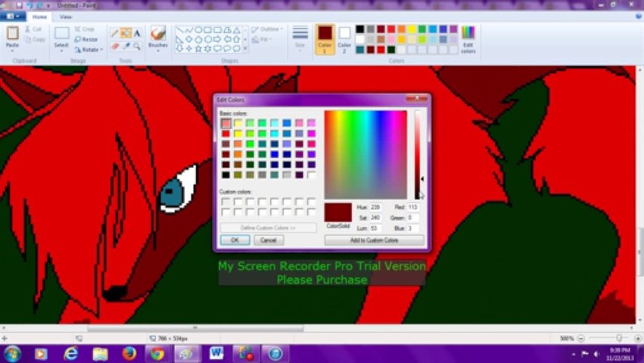The width and height of the screenshot is (644, 363).
Task: Open the Resize tool
Action: point(86,39)
